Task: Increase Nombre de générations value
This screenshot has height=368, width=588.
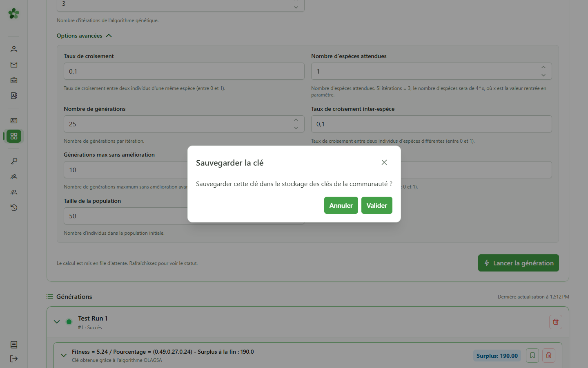Action: [x=296, y=120]
